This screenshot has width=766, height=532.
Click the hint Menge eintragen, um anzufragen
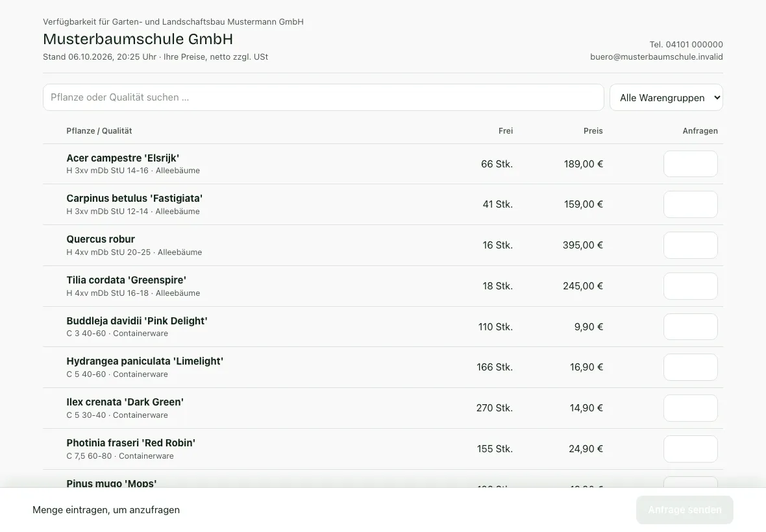[x=106, y=509]
